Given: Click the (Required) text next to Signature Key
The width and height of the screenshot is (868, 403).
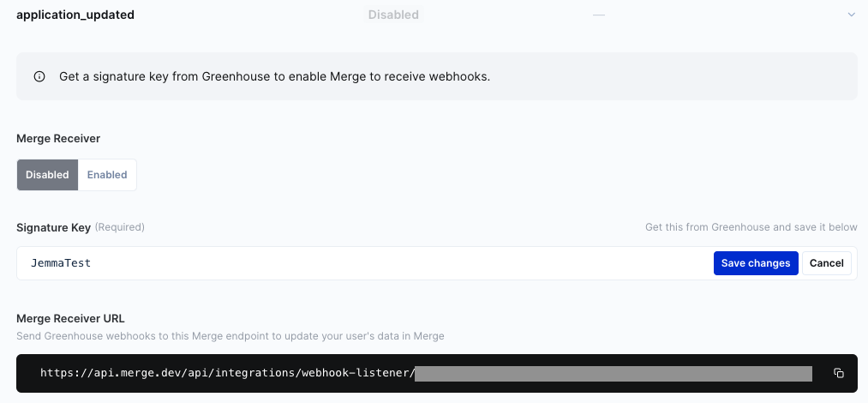Looking at the screenshot, I should pyautogui.click(x=119, y=227).
